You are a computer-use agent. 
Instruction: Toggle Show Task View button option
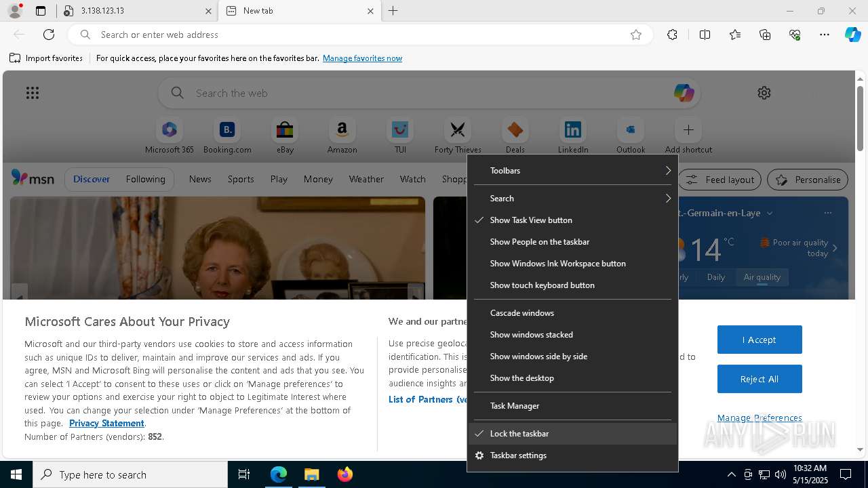pos(572,220)
